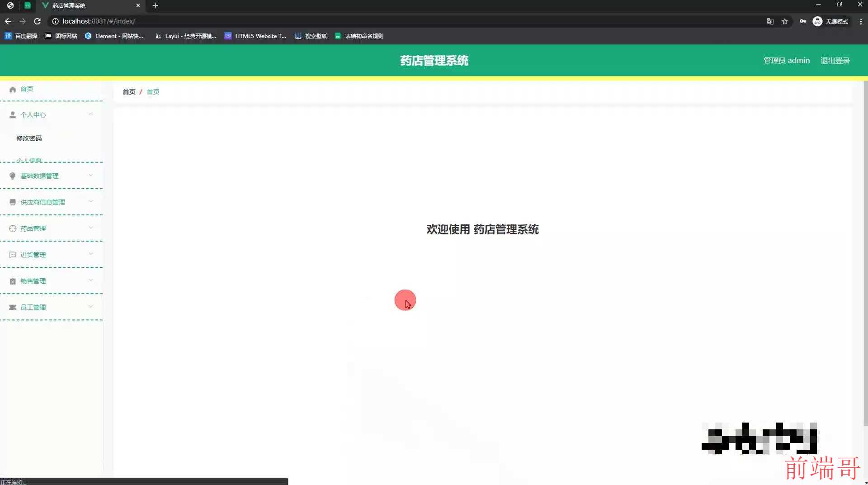Open the Layui bookmark
Image resolution: width=868 pixels, height=485 pixels.
(185, 36)
